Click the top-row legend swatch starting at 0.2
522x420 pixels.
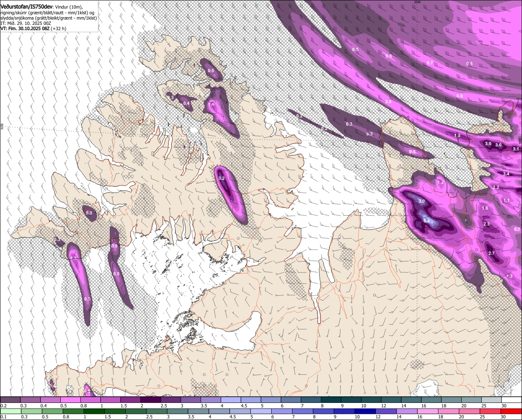10,400
